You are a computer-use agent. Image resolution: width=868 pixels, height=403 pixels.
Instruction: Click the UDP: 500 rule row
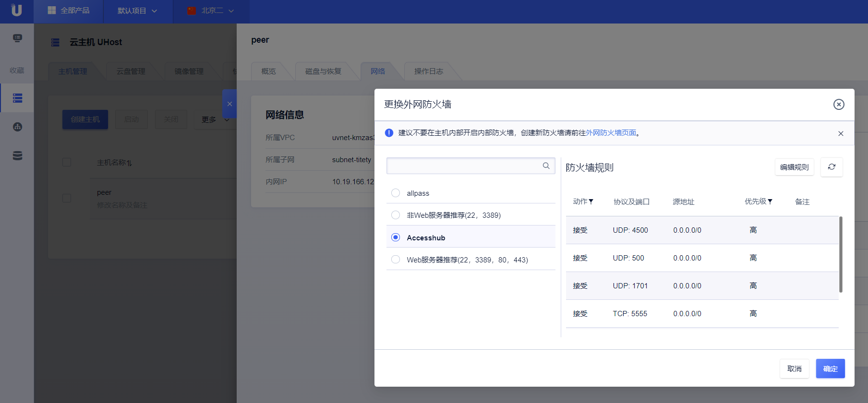702,258
